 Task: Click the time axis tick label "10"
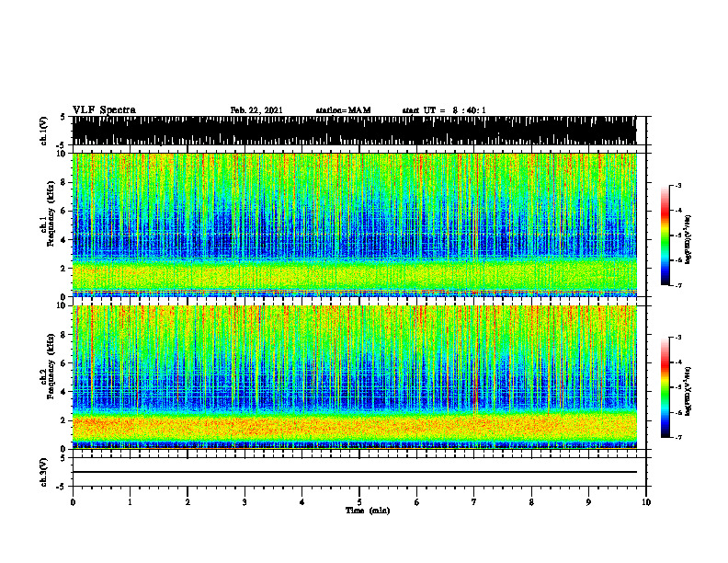click(646, 502)
